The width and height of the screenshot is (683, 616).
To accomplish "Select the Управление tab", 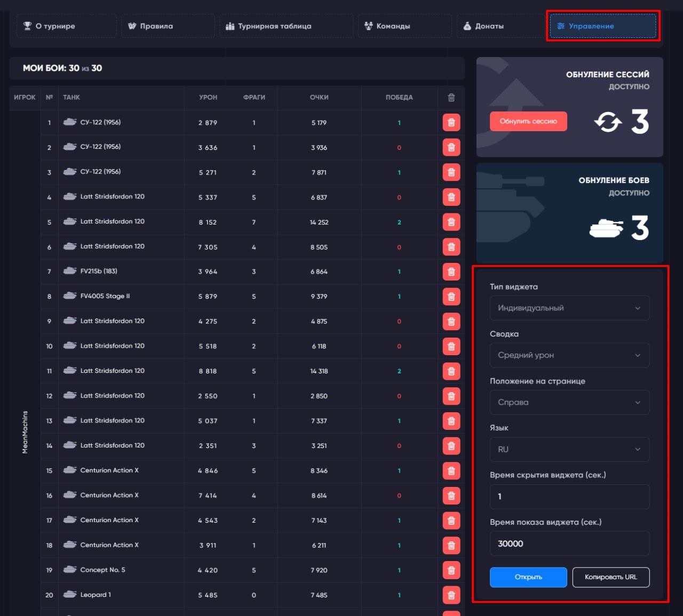I will pos(603,26).
